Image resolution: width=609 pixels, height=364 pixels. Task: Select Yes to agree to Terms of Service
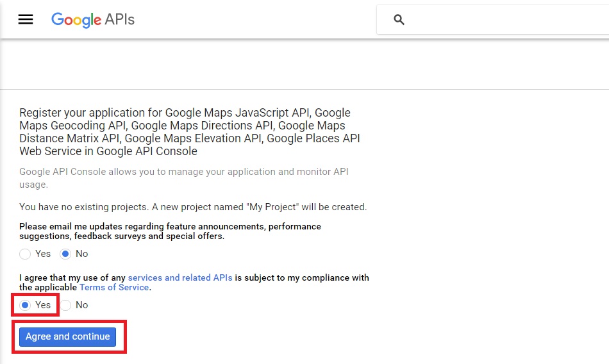click(x=25, y=305)
